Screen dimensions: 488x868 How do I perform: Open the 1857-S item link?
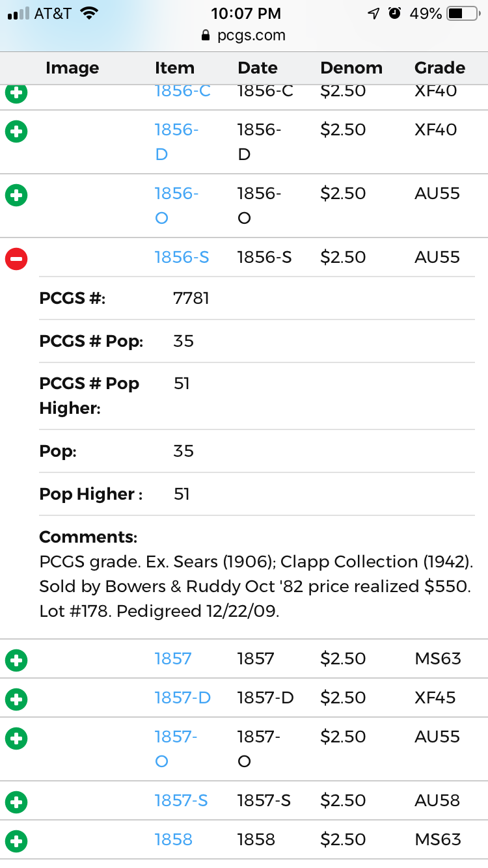[181, 801]
